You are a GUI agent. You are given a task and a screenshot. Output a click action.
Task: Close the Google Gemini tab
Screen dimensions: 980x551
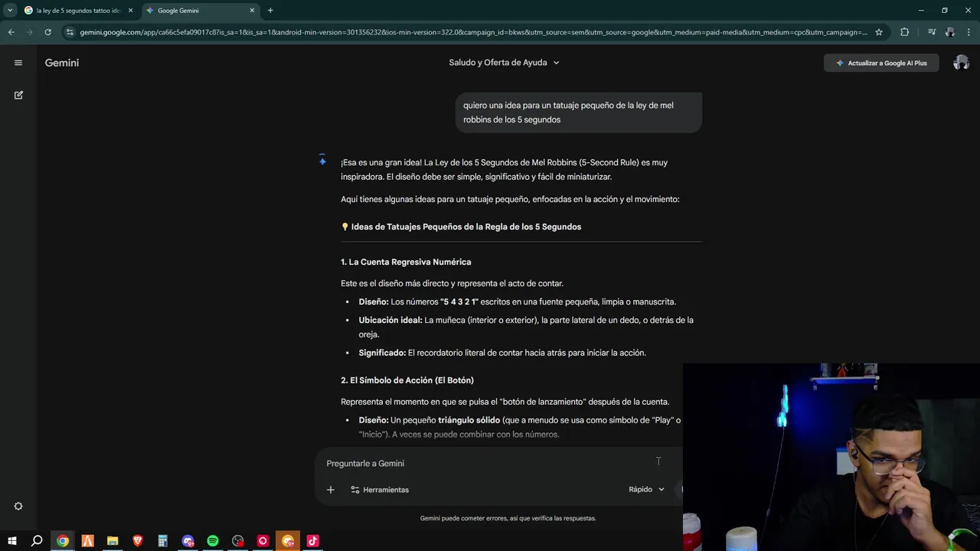[x=252, y=11]
